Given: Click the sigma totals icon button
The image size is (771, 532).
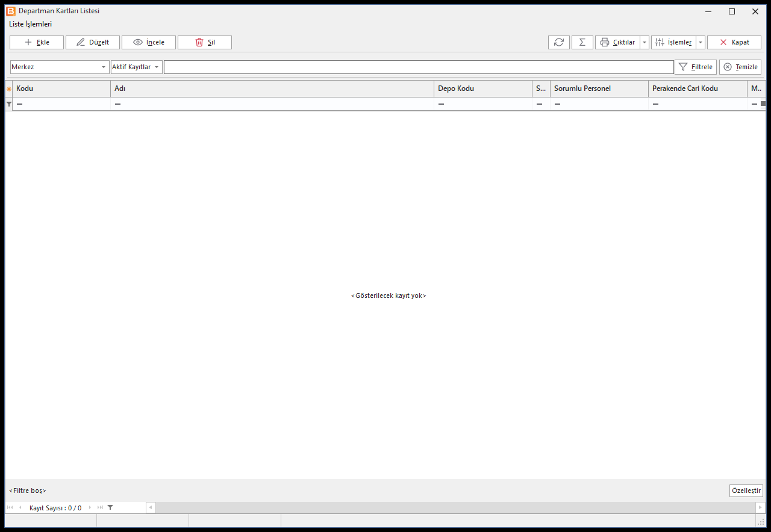Looking at the screenshot, I should click(582, 42).
